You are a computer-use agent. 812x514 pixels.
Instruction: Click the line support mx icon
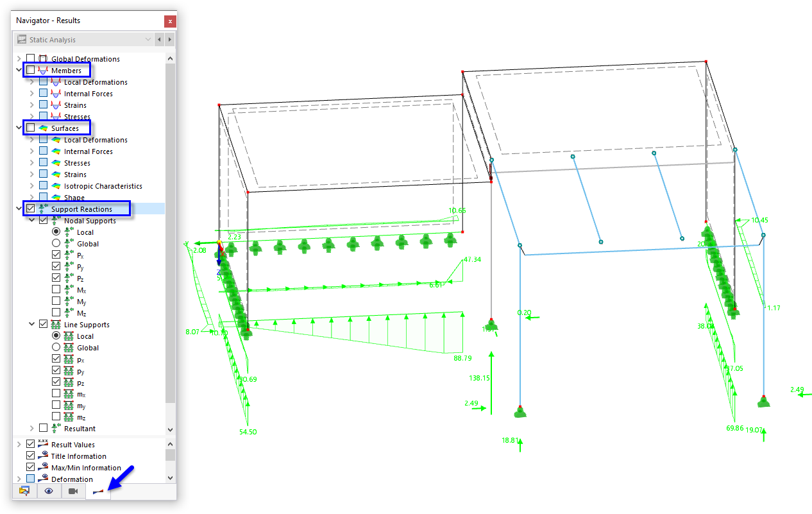point(68,394)
